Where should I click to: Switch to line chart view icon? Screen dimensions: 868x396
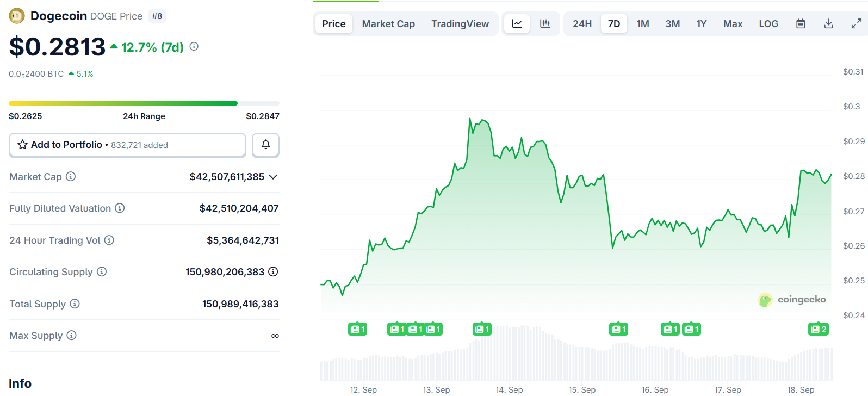pyautogui.click(x=517, y=24)
